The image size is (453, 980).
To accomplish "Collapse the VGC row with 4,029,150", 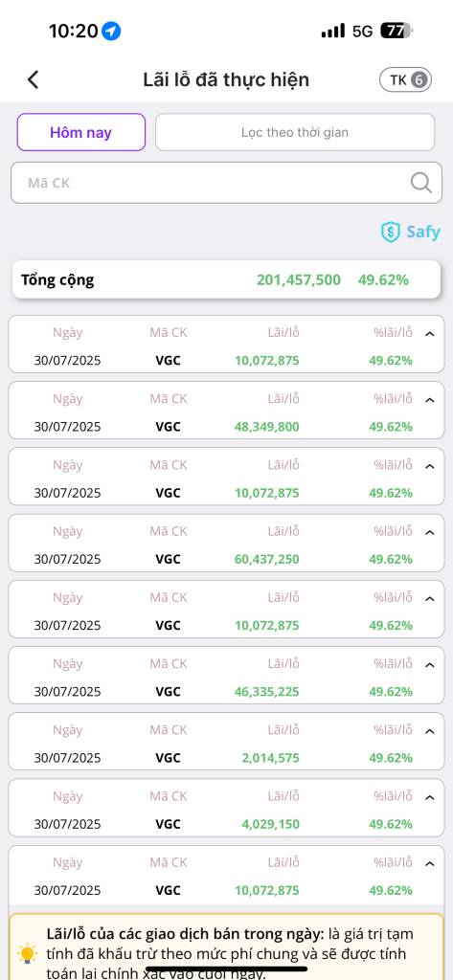I will click(429, 797).
